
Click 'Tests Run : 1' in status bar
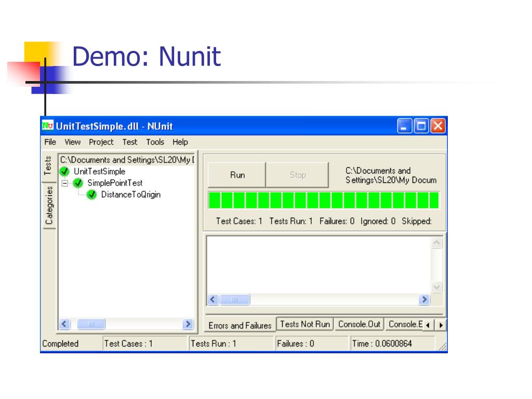pyautogui.click(x=214, y=344)
